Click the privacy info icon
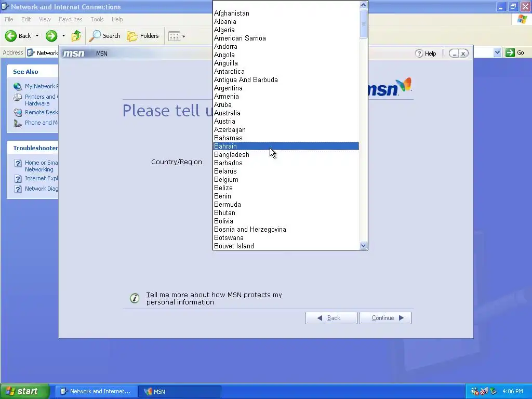Screen dimensions: 532x399 click(x=135, y=298)
